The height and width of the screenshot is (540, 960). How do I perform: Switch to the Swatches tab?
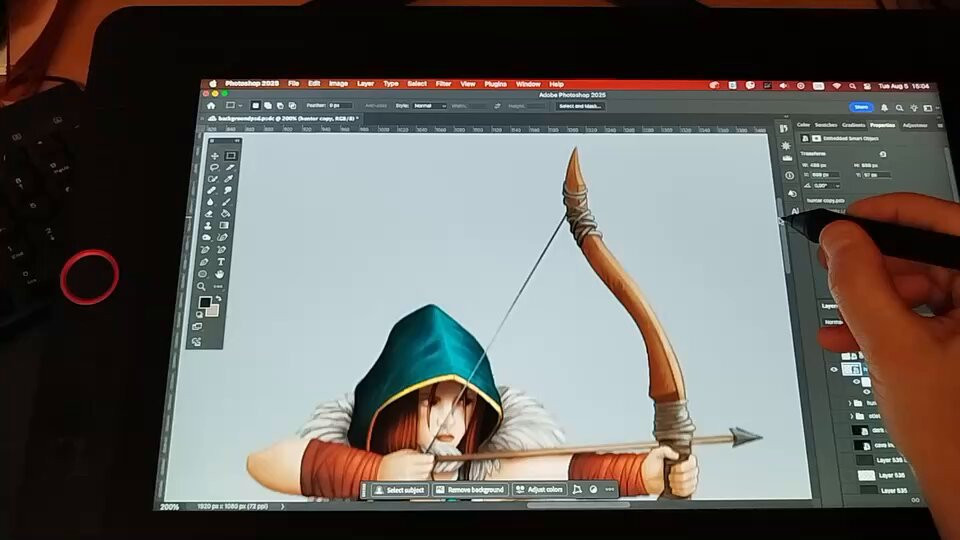point(826,125)
